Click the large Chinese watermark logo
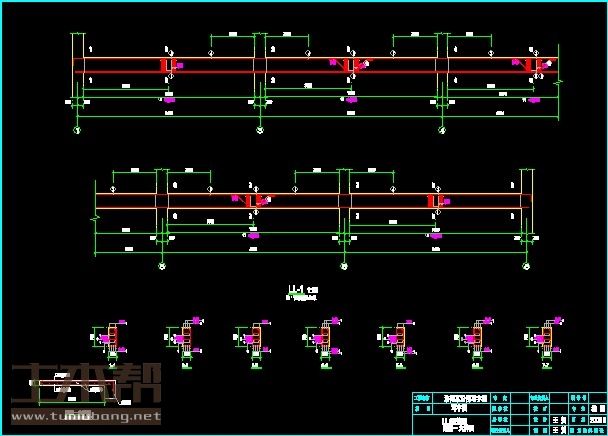608x436 pixels. (x=84, y=385)
